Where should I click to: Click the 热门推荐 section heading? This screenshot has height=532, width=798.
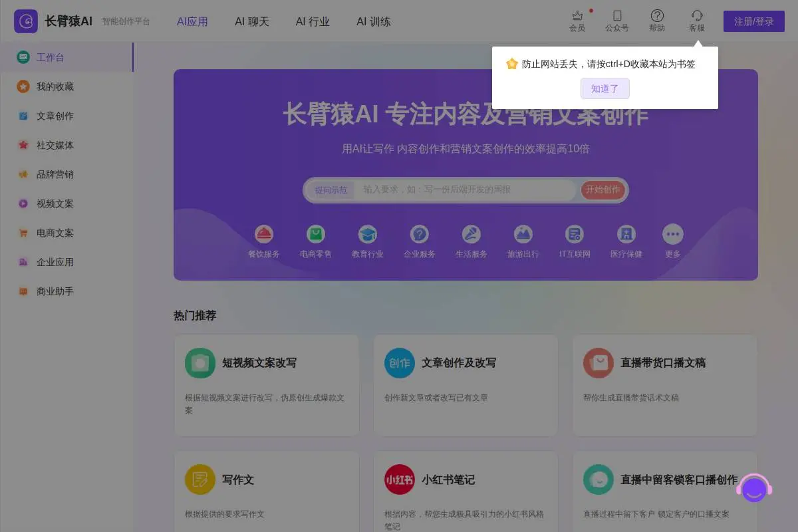tap(195, 315)
